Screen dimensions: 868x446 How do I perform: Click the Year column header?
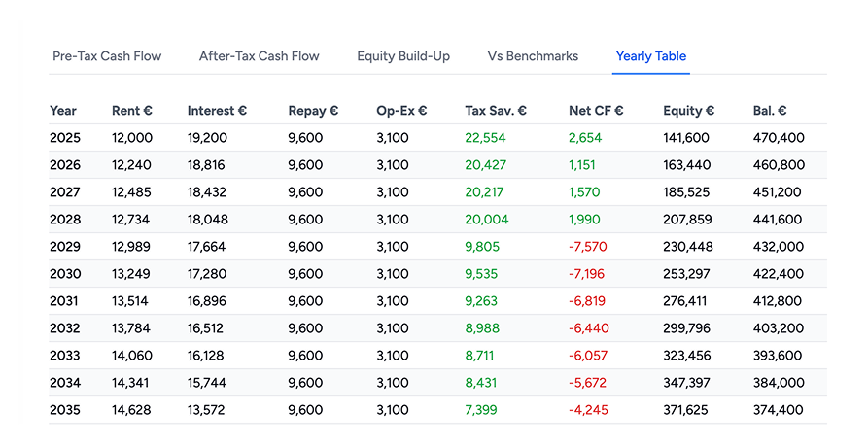point(63,111)
